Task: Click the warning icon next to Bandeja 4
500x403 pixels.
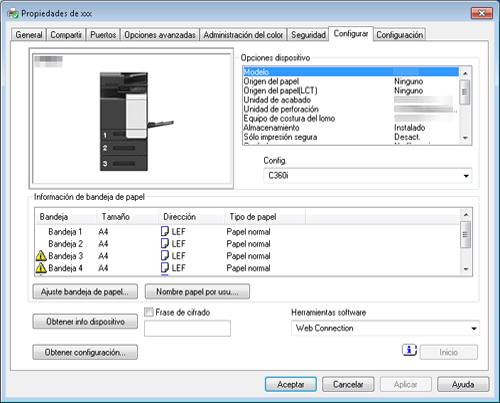Action: pos(41,268)
